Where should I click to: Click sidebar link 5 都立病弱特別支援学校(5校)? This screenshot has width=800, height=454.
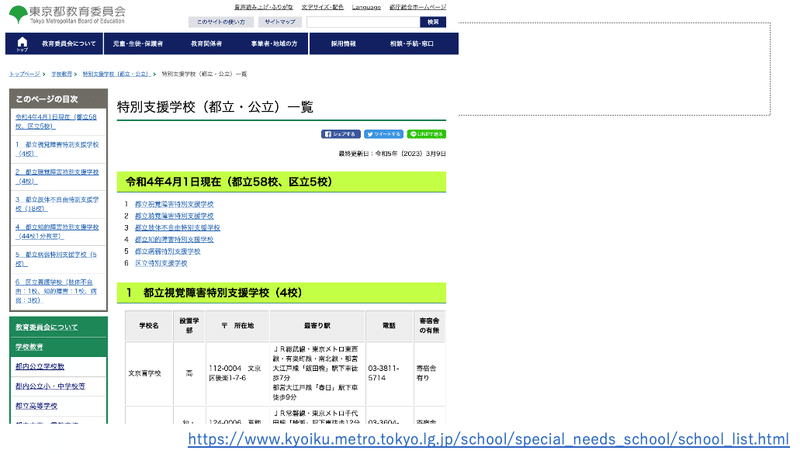tap(56, 259)
